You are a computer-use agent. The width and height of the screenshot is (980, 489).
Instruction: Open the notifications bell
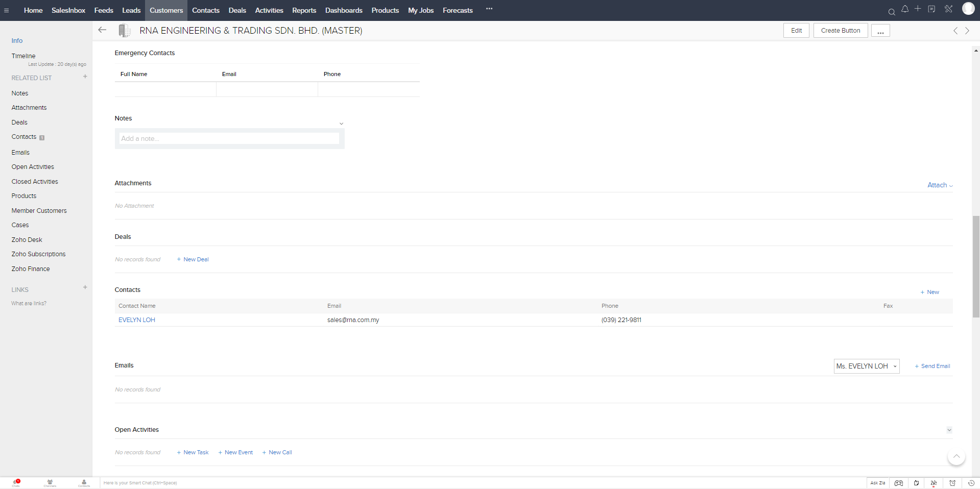904,9
